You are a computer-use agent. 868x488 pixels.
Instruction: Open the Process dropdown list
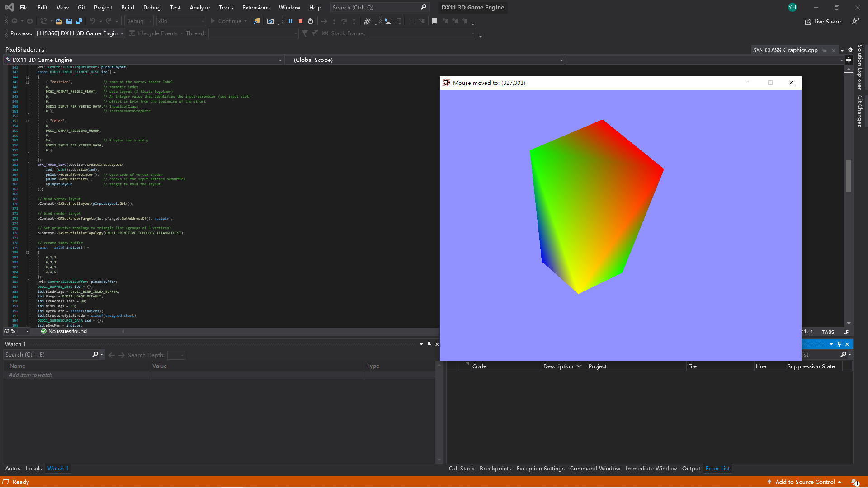click(x=122, y=33)
